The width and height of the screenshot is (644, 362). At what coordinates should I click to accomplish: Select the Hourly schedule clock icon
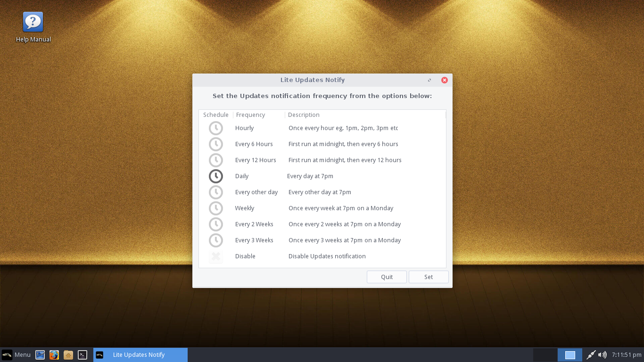click(216, 128)
